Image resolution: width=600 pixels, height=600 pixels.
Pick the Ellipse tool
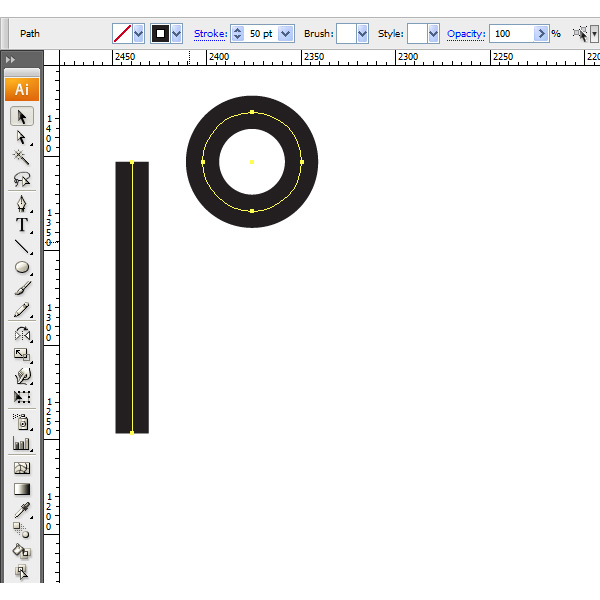click(22, 268)
